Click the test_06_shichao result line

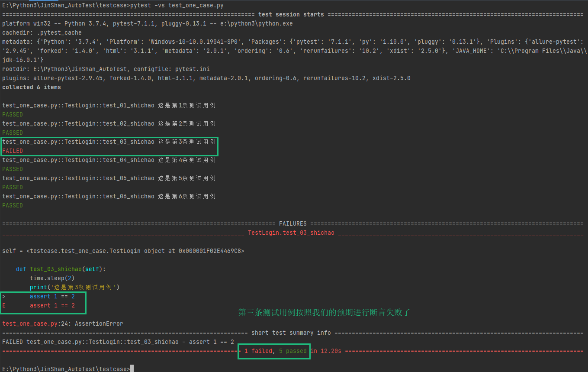tap(109, 196)
